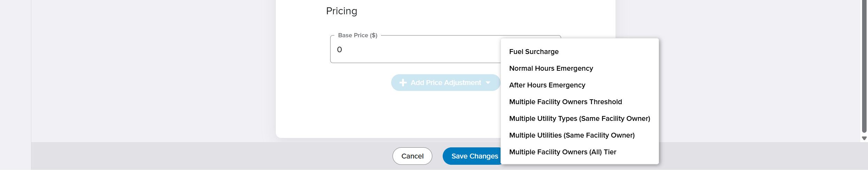Choose Multiple Utility Types (Same Facility Owner)
Image resolution: width=868 pixels, height=170 pixels.
[579, 118]
